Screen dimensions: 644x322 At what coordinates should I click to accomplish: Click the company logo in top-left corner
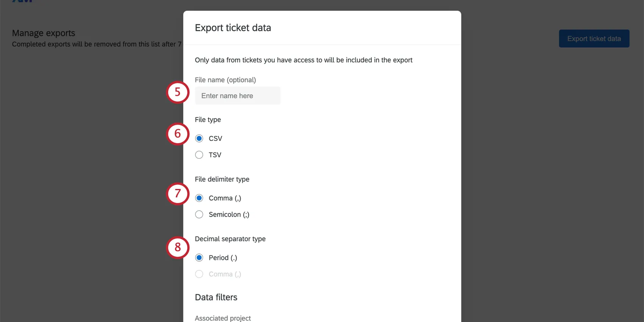click(21, 2)
